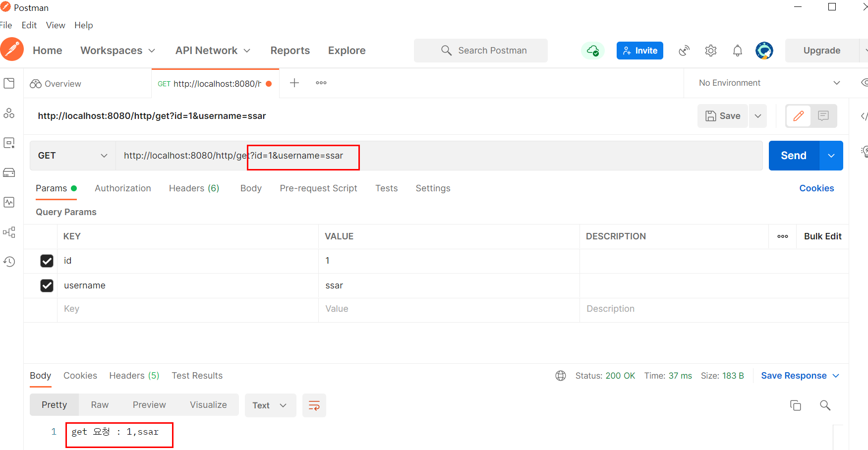Open the Environments sidebar icon
Viewport: 868px width, 450px height.
9,143
